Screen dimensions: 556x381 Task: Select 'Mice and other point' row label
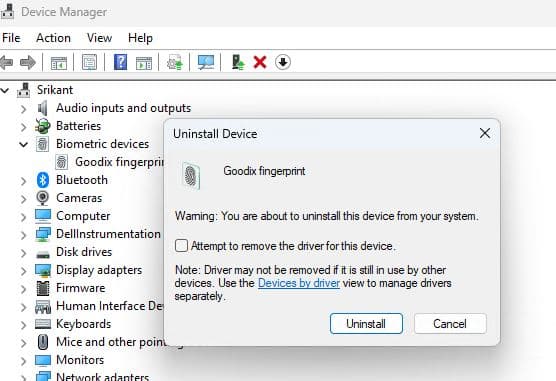click(111, 342)
